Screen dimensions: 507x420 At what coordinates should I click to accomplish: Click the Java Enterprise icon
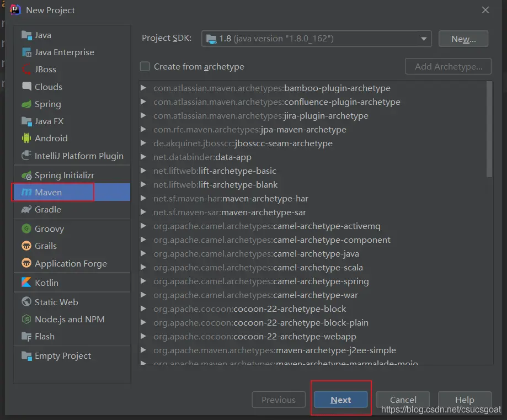tap(26, 52)
